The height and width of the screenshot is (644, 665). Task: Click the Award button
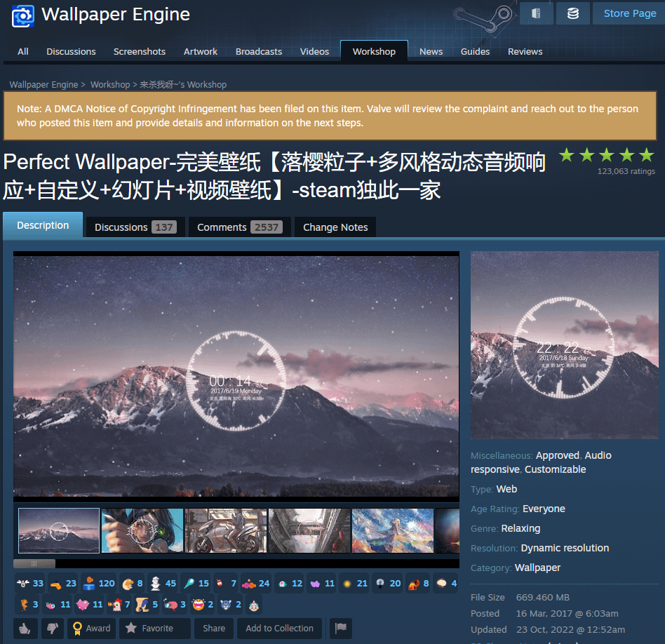click(x=92, y=629)
